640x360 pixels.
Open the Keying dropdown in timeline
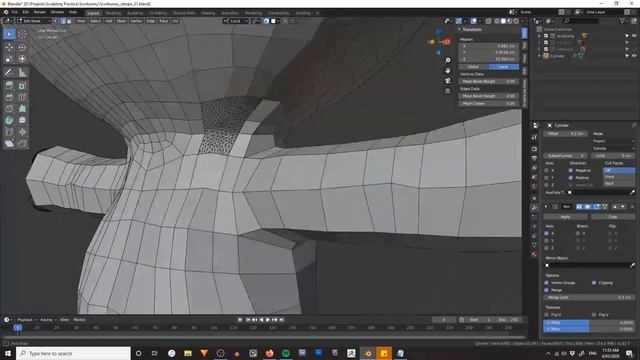49,320
